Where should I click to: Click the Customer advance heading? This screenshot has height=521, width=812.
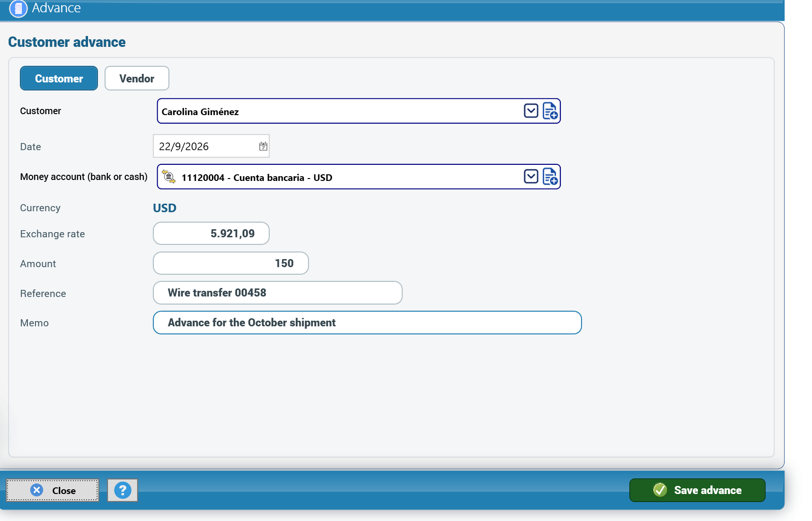[67, 42]
